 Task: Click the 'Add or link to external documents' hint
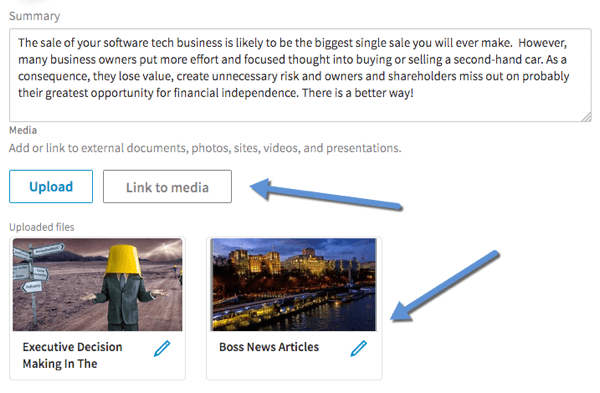pyautogui.click(x=205, y=148)
